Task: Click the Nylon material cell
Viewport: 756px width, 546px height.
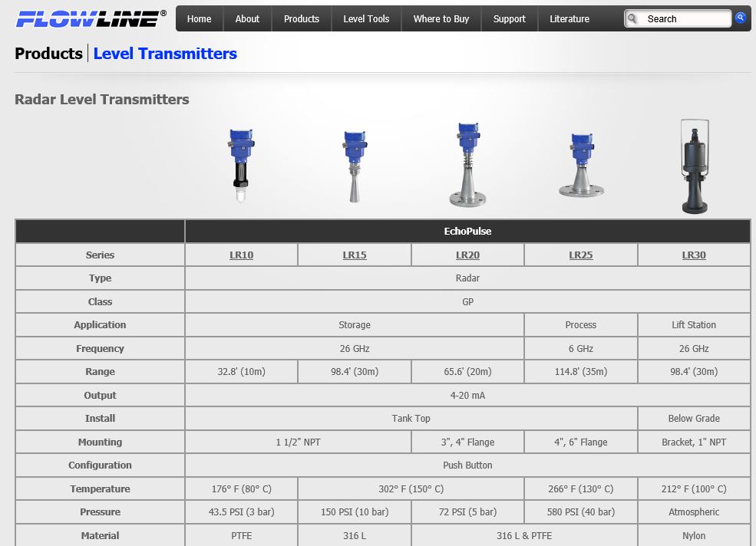Action: [694, 535]
